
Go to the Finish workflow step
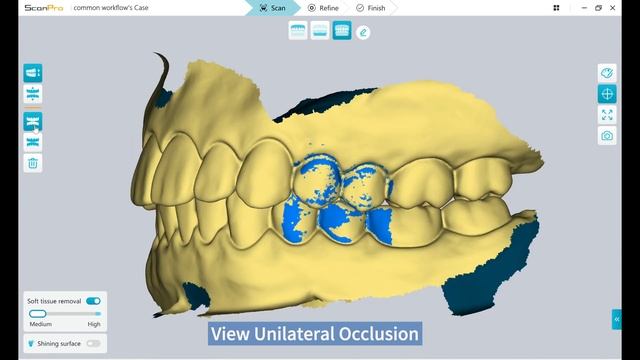[x=371, y=8]
